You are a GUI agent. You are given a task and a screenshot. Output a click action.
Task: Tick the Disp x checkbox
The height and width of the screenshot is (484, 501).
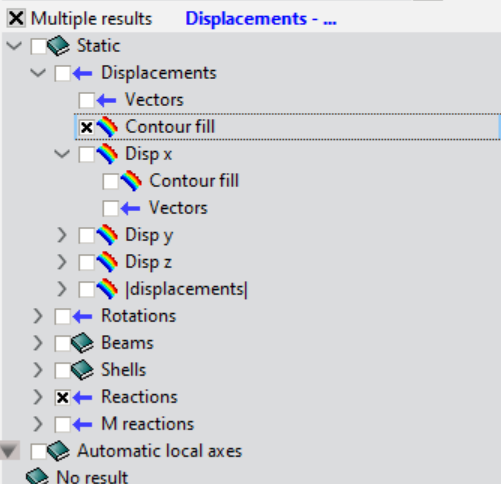pos(86,154)
